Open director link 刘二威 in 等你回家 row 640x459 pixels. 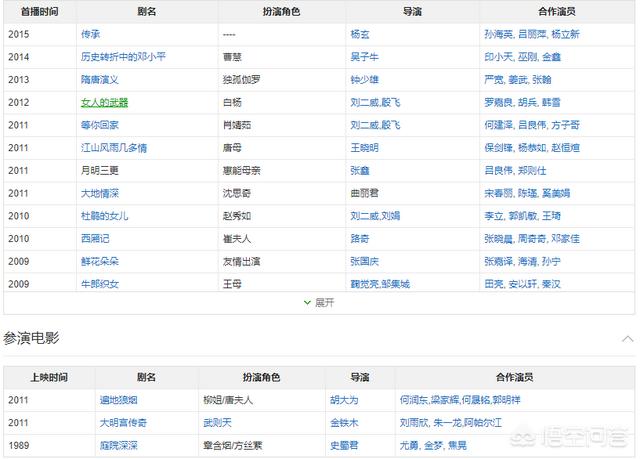pyautogui.click(x=364, y=125)
